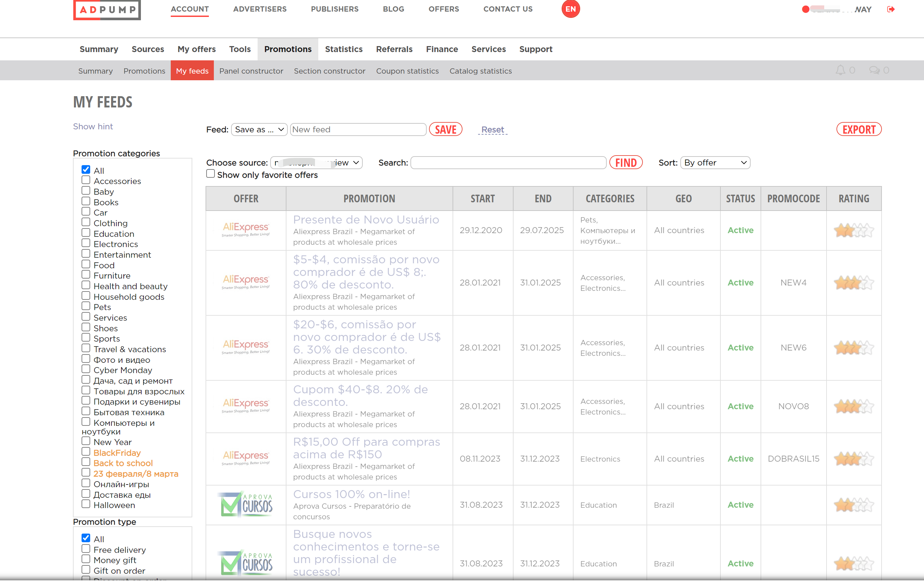Click star rating for NEW4 promotion
The height and width of the screenshot is (582, 924).
coord(853,283)
